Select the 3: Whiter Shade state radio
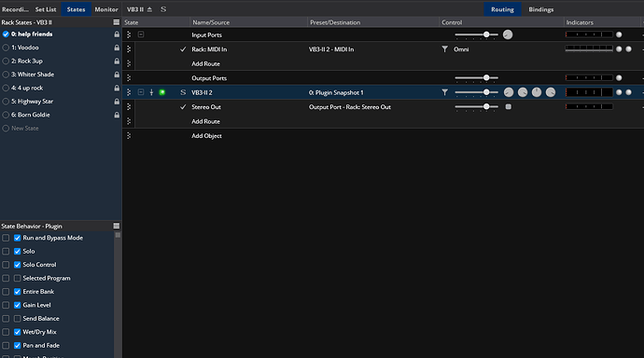Screen dimensions: 644x358 pos(6,75)
